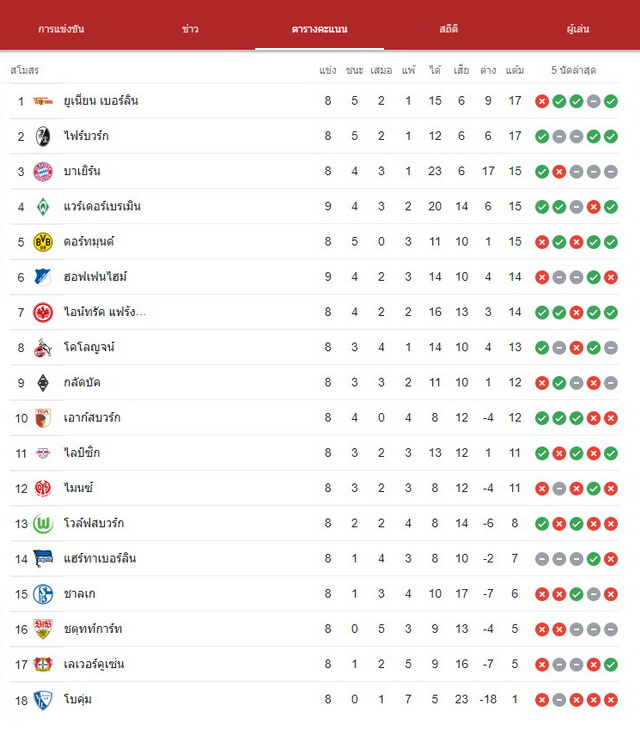Open the ไลป์ซิก team row
The height and width of the screenshot is (730, 640).
click(315, 453)
